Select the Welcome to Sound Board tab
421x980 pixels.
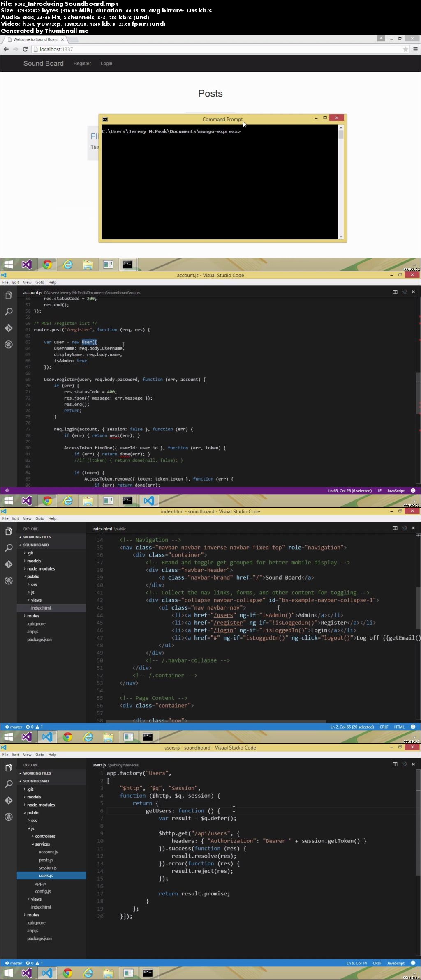point(35,39)
